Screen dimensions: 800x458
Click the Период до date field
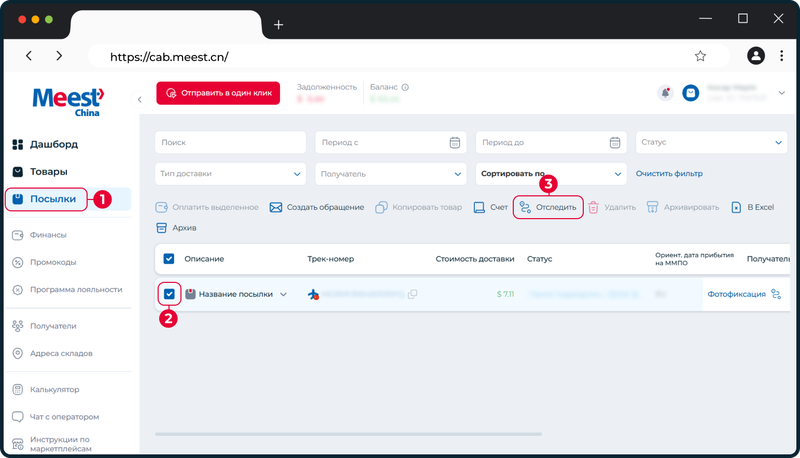point(551,142)
